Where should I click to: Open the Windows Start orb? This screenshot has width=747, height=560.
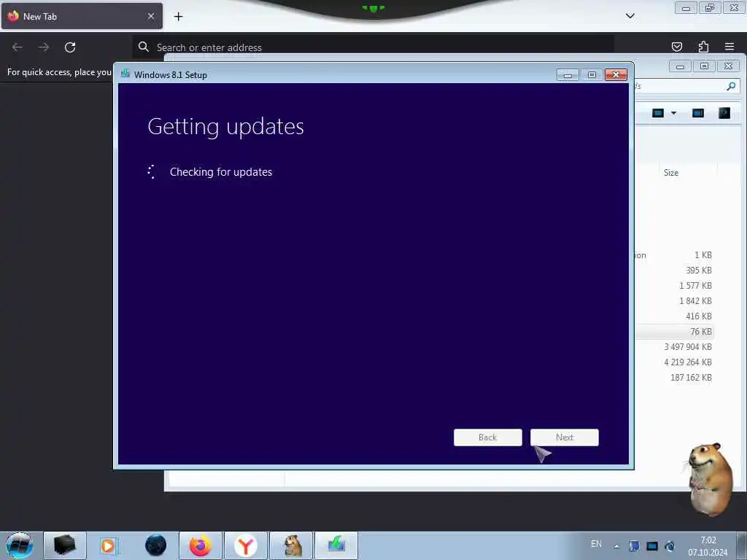click(20, 545)
